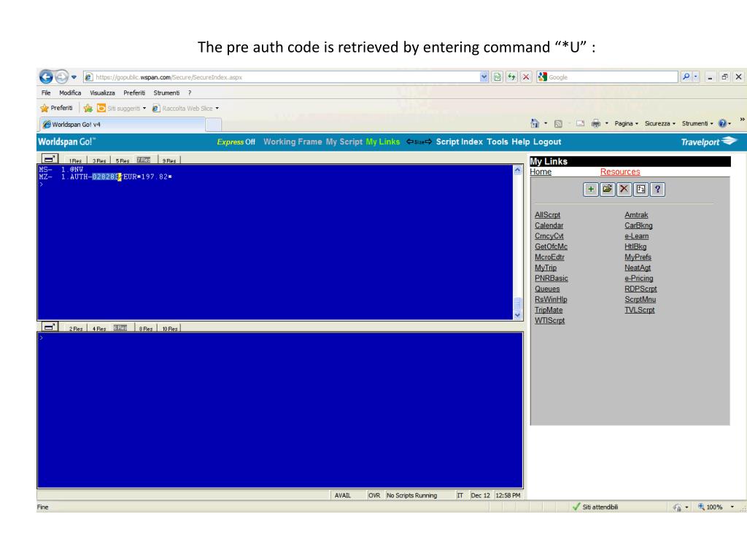Click the red X delete link icon
Viewport: 747px width, 560px height.
[x=624, y=190]
